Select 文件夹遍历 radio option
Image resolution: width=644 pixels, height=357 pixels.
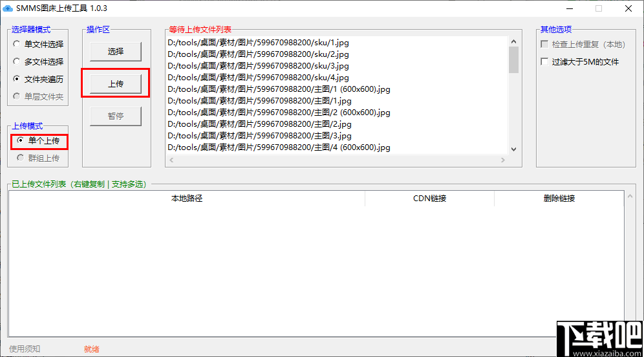38,79
